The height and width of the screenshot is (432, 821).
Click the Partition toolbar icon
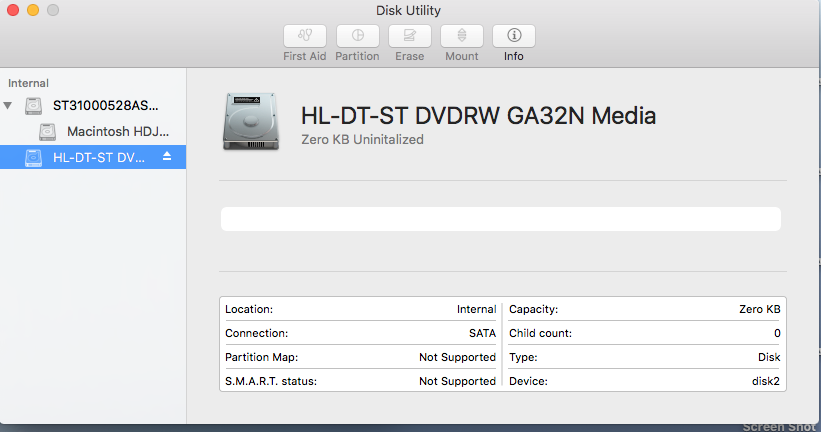(x=357, y=36)
